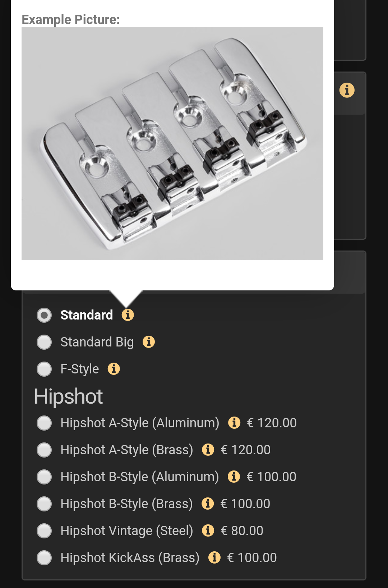
Task: Show info for Hipshot Vintage (Steel)
Action: coord(208,530)
